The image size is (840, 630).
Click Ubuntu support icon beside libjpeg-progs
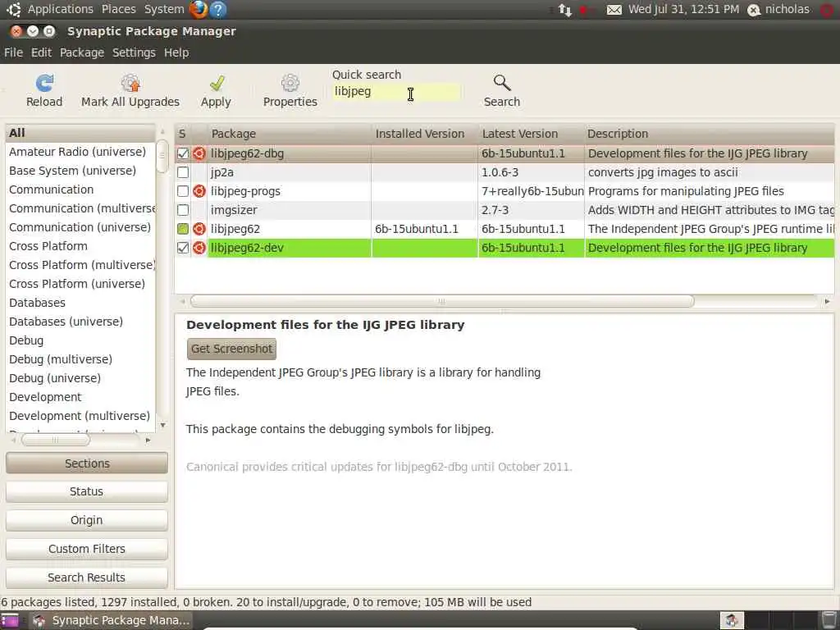point(199,191)
